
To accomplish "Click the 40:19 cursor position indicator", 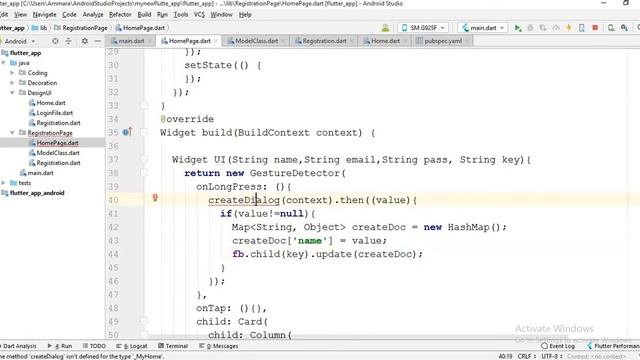I will (x=505, y=356).
